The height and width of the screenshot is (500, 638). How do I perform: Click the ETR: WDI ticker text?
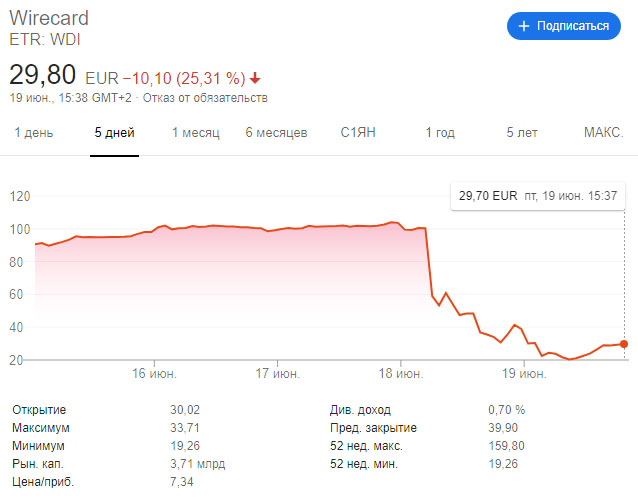[x=45, y=40]
